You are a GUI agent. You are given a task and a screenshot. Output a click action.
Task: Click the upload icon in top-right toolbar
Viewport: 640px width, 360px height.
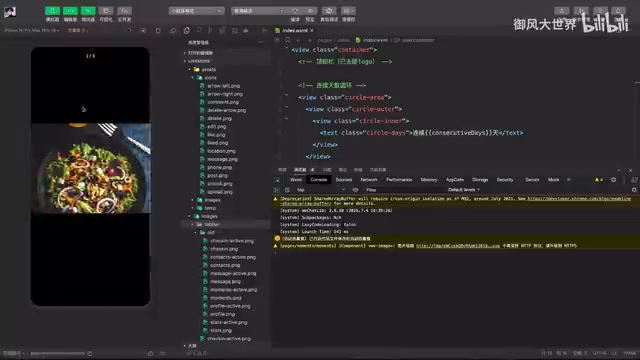[562, 11]
